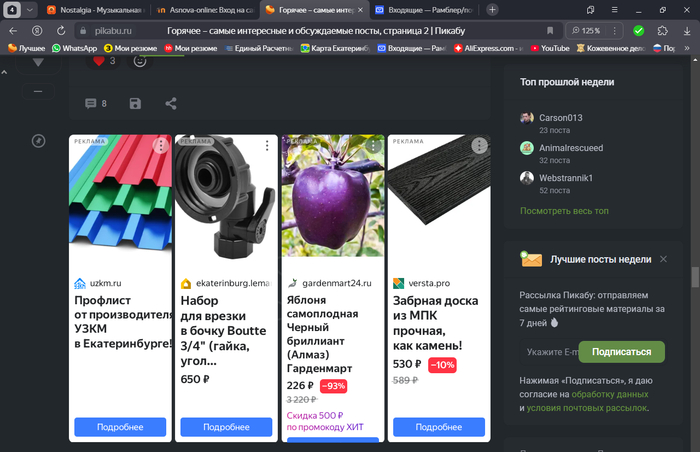This screenshot has height=452, width=700.
Task: Open the Посмотреть весь топ link
Action: [x=564, y=211]
